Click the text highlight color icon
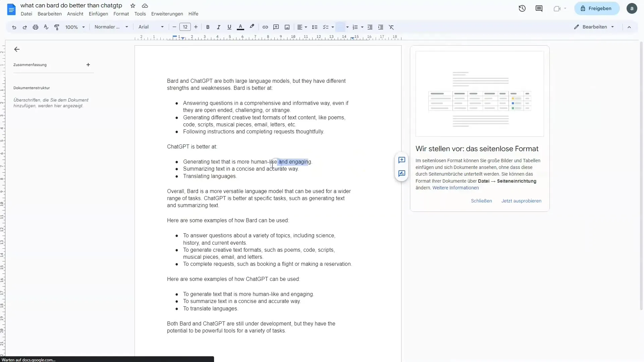The height and width of the screenshot is (362, 644). pyautogui.click(x=251, y=27)
